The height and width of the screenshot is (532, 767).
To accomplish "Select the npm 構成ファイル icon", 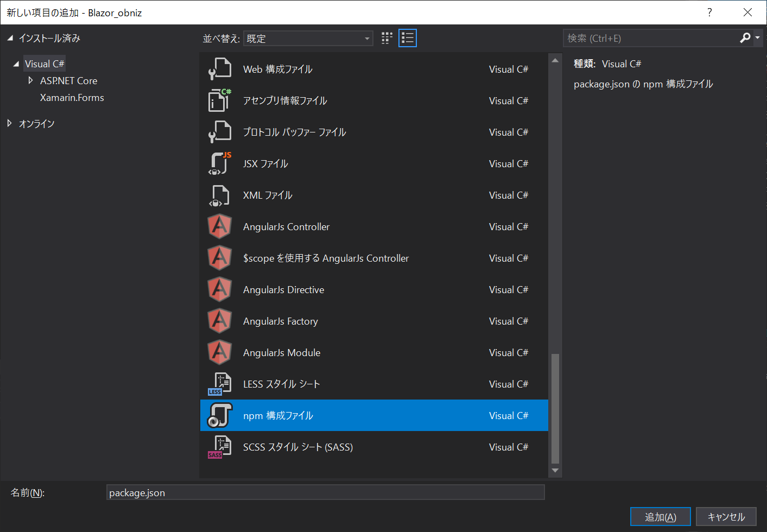I will (x=220, y=415).
